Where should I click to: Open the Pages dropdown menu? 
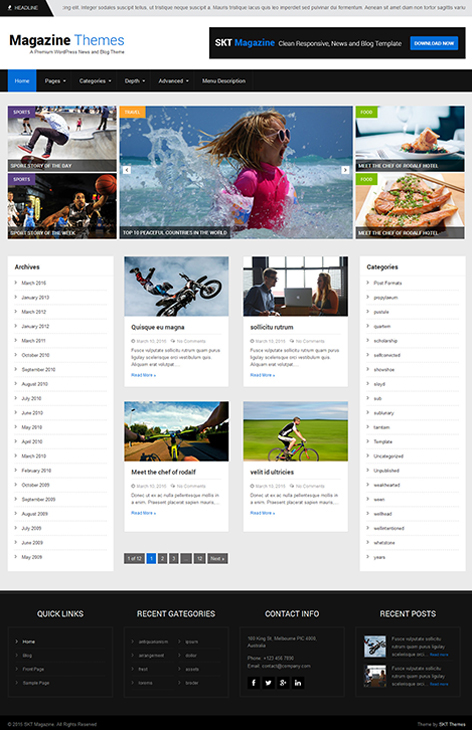[55, 81]
